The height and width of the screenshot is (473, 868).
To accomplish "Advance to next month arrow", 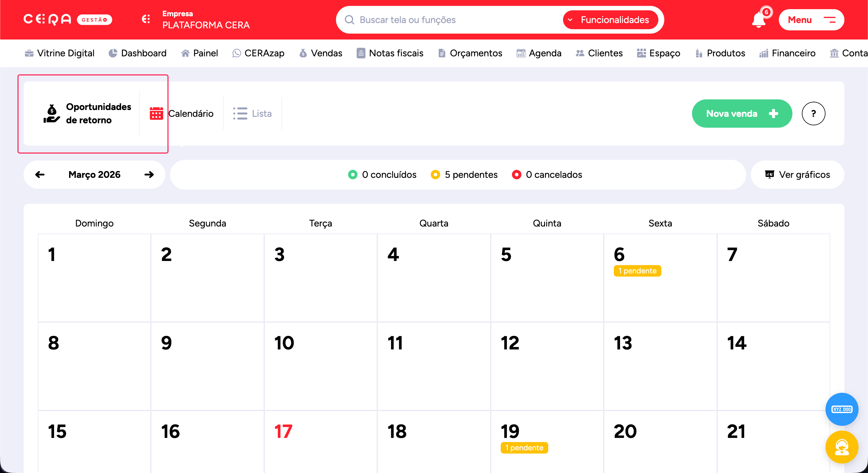I will [x=149, y=174].
